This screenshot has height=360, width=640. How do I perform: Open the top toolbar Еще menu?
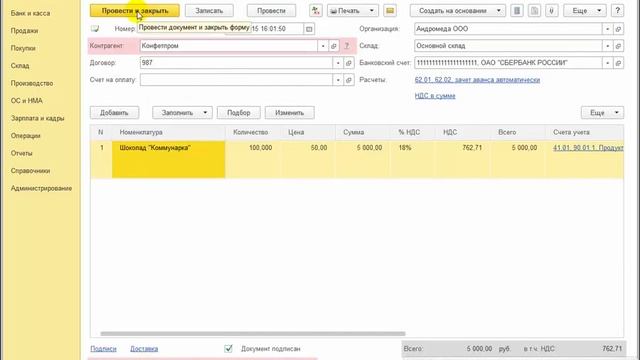pyautogui.click(x=584, y=11)
